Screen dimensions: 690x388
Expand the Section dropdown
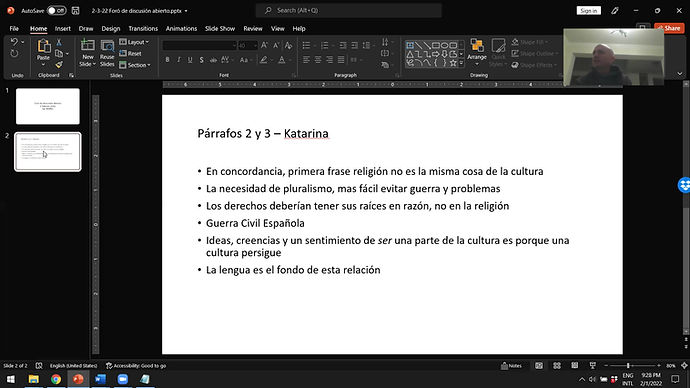pyautogui.click(x=135, y=65)
